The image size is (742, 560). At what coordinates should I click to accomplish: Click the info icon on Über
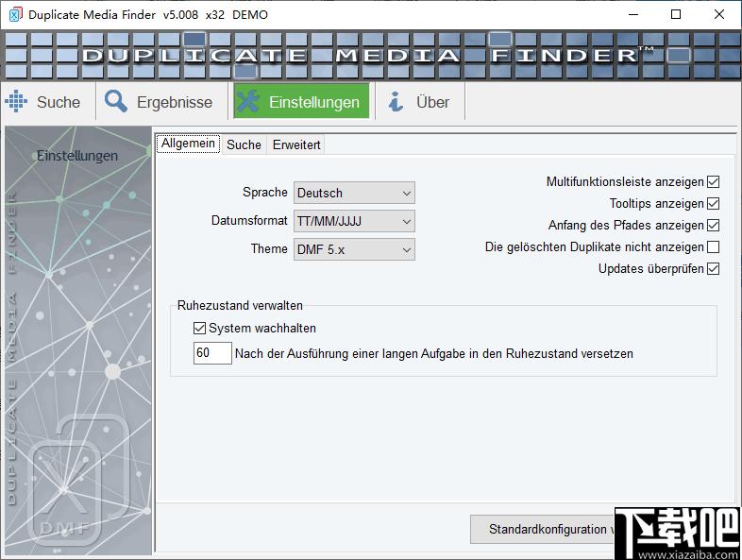click(396, 101)
